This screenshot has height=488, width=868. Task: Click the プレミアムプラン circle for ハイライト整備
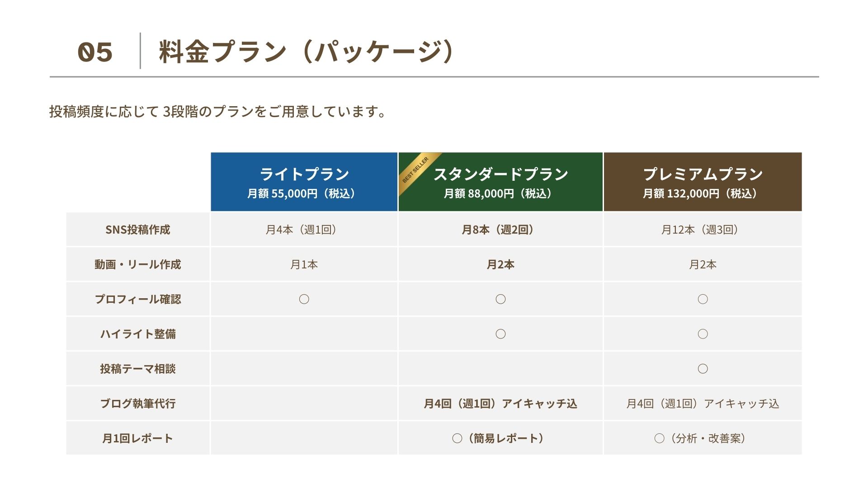(703, 334)
